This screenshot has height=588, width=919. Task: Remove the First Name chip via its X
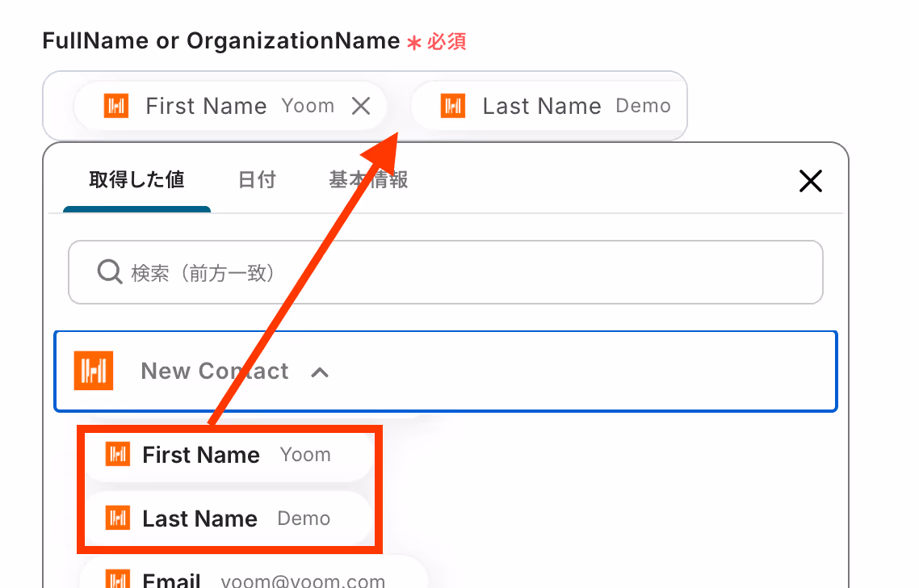tap(361, 106)
